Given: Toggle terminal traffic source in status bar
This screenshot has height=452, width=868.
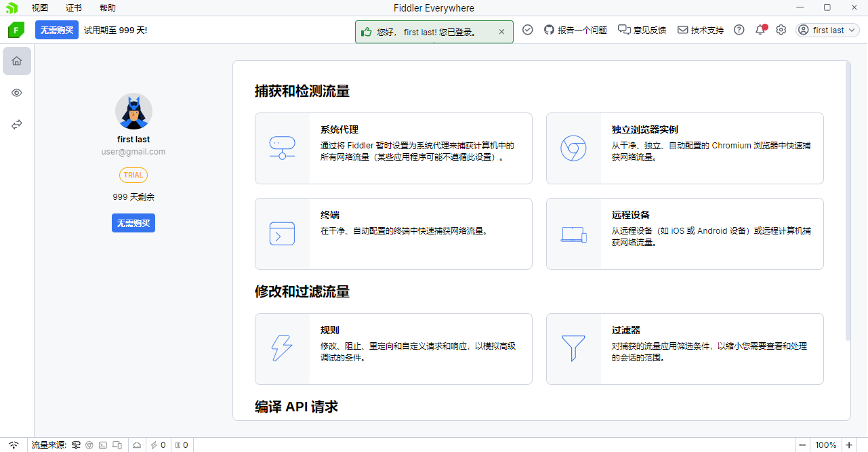Looking at the screenshot, I should click(103, 445).
